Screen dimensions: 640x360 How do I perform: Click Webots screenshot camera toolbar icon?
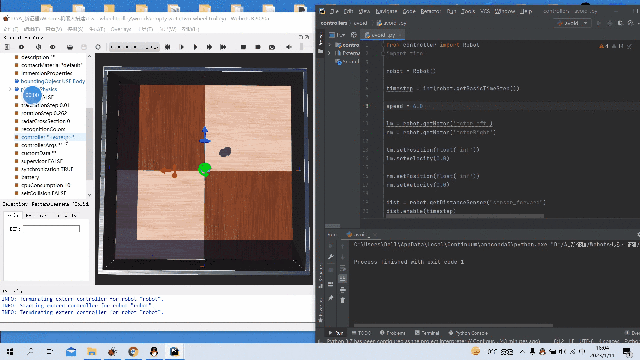[272, 47]
